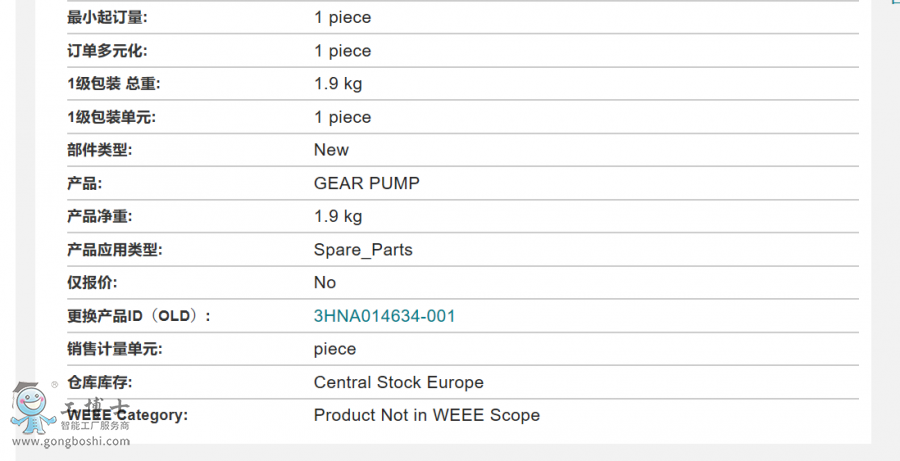Select the 产品应用类型 label
Image resolution: width=900 pixels, height=461 pixels.
[114, 250]
